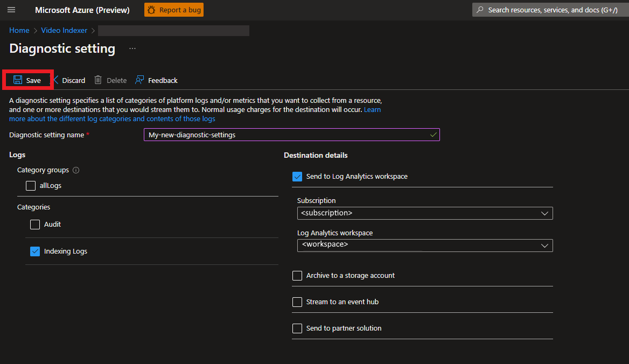629x364 pixels.
Task: Disable Send to Log Analytics workspace
Action: pyautogui.click(x=297, y=177)
